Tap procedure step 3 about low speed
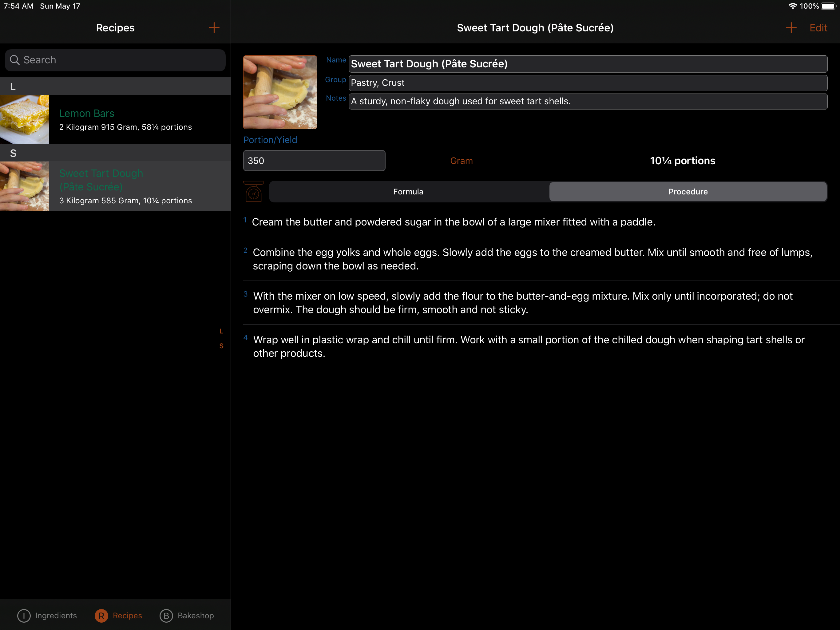Viewport: 840px width, 630px height. point(522,302)
